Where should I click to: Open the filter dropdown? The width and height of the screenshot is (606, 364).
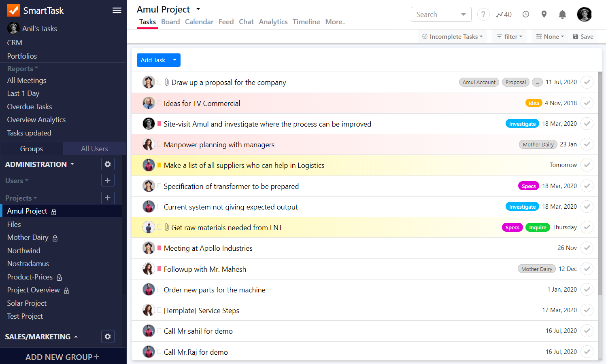[509, 36]
